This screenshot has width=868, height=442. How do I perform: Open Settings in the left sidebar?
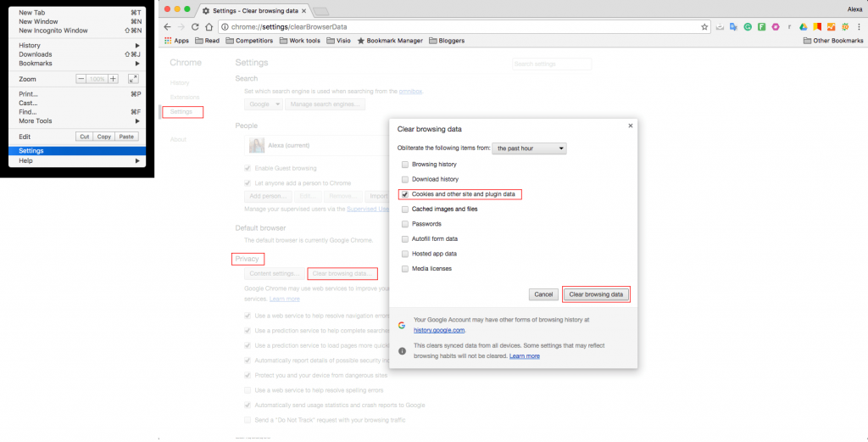(x=181, y=112)
